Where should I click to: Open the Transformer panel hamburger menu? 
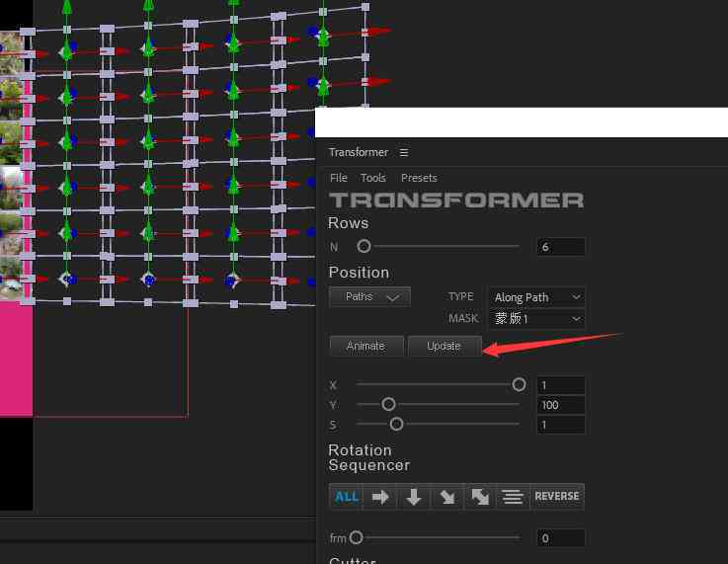click(x=404, y=152)
